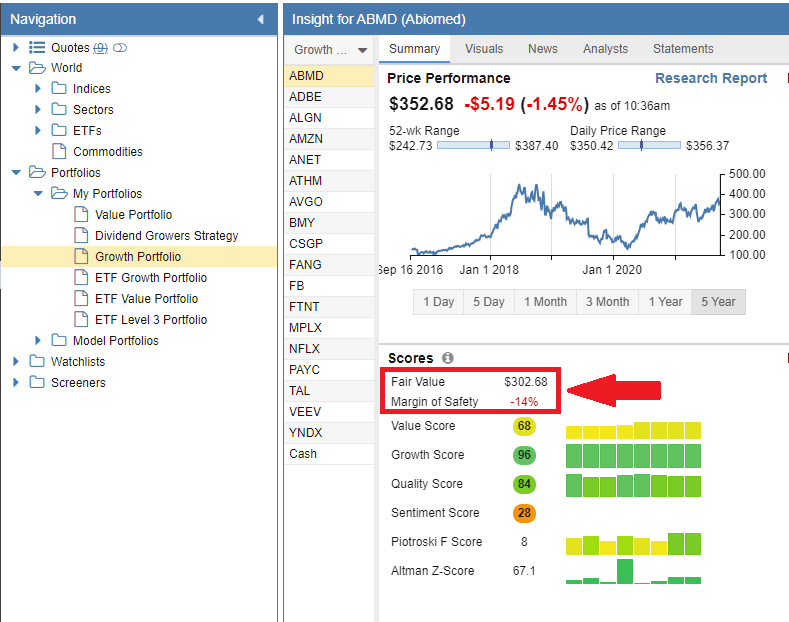Expand the Screeners folder arrow

pos(16,382)
